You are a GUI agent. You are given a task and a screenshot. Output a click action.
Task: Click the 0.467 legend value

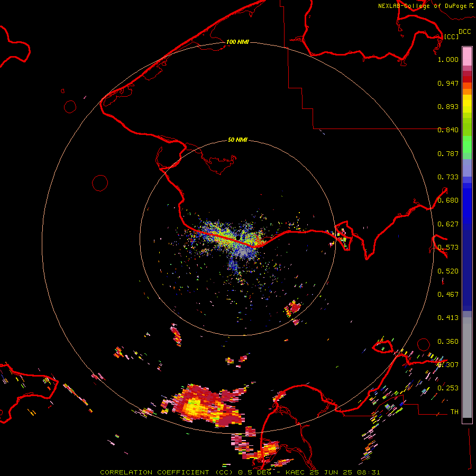(x=448, y=295)
